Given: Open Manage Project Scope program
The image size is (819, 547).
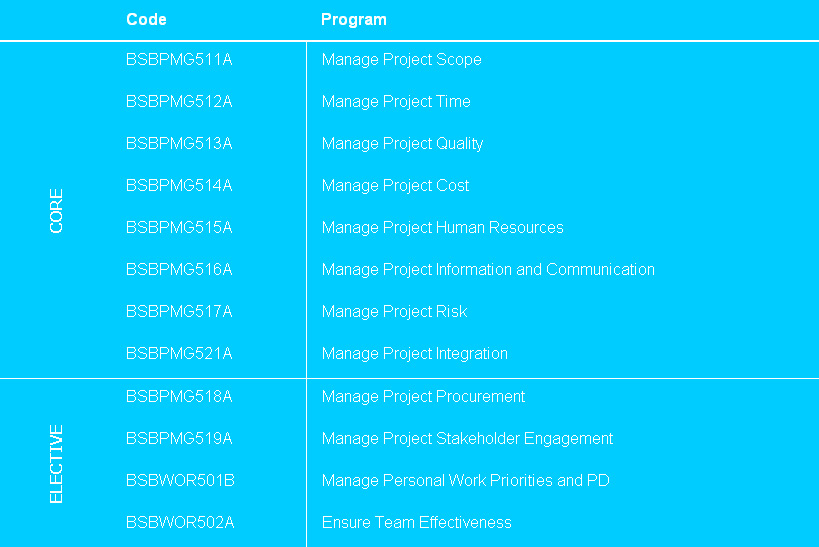Looking at the screenshot, I should pos(401,60).
